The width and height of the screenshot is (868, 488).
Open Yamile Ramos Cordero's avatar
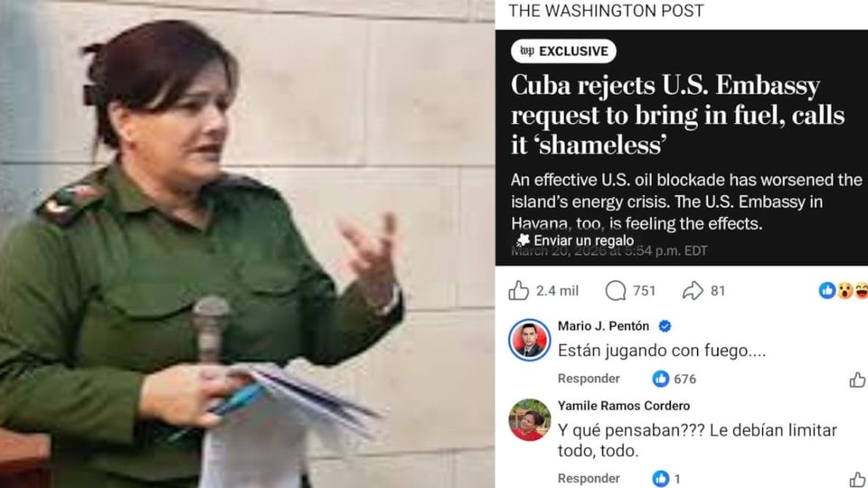(x=529, y=420)
